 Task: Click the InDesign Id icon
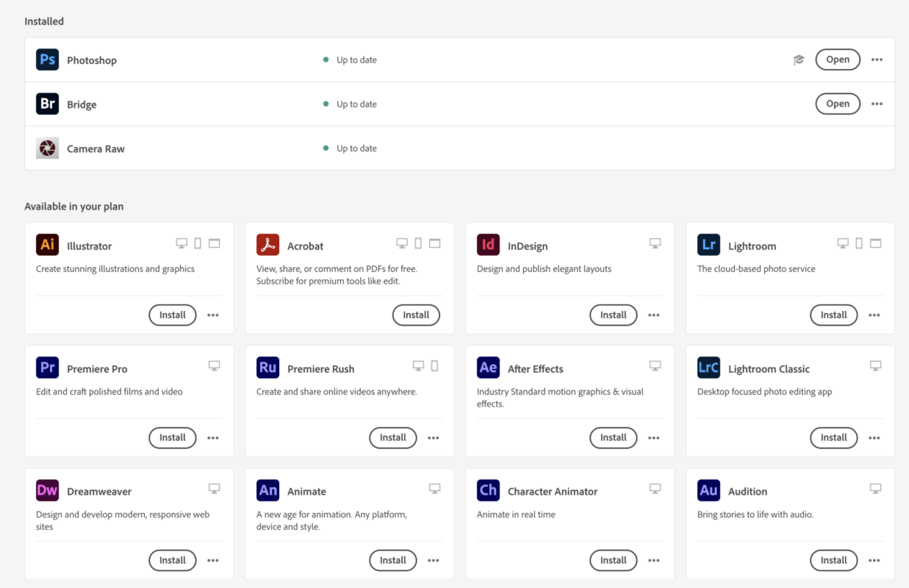click(x=488, y=245)
